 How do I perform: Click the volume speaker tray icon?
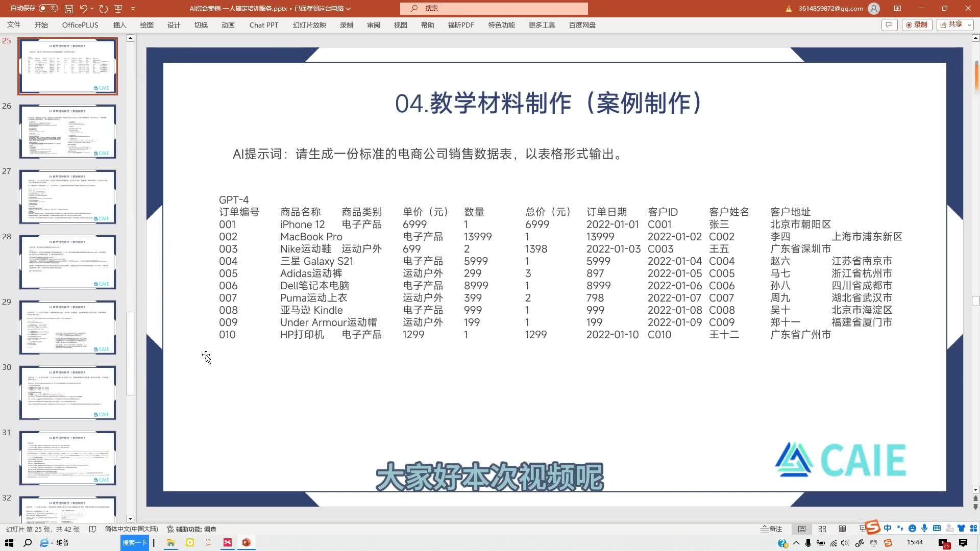(x=845, y=543)
